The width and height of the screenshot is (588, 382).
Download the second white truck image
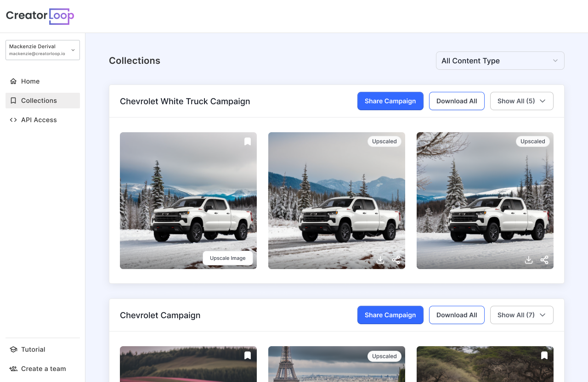pyautogui.click(x=380, y=260)
